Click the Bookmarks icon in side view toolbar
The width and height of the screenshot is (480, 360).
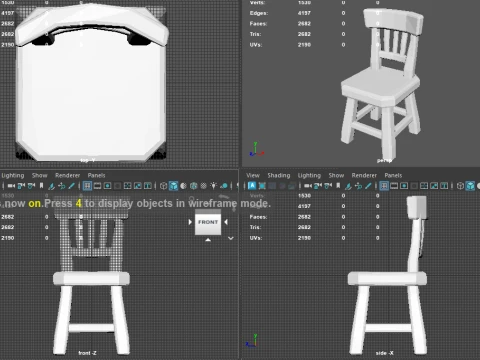[x=338, y=186]
